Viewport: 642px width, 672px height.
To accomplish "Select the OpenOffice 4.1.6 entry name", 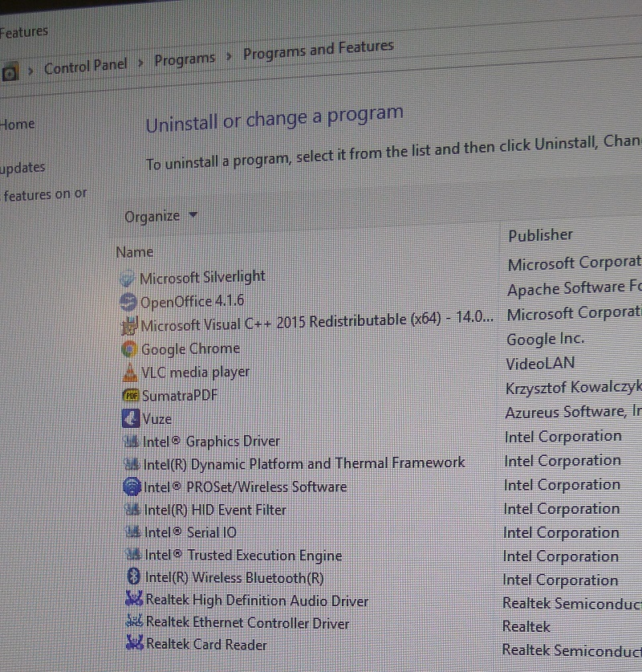I will (193, 302).
